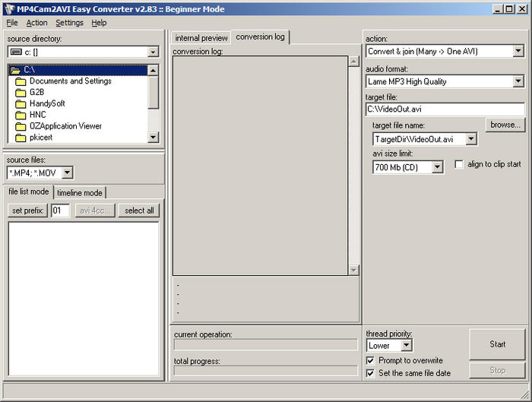This screenshot has height=402, width=532.
Task: Uncheck Prompt to overwrite
Action: (371, 360)
